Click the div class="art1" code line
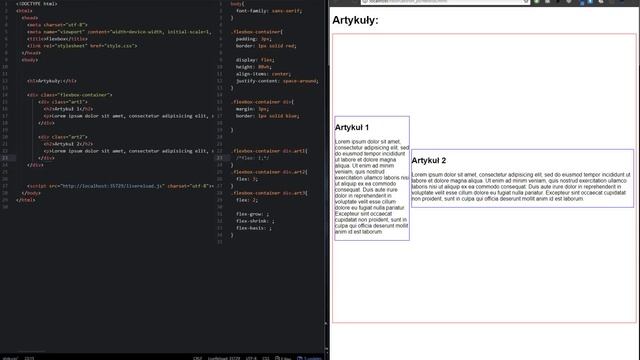 pyautogui.click(x=63, y=102)
